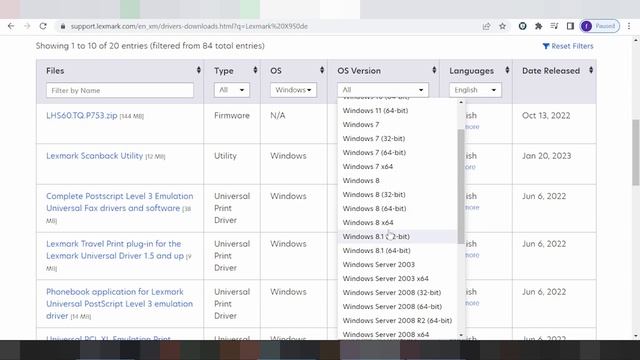The height and width of the screenshot is (360, 640).
Task: Select highlighted Windows 8.1 (32-bit) option
Action: click(397, 237)
